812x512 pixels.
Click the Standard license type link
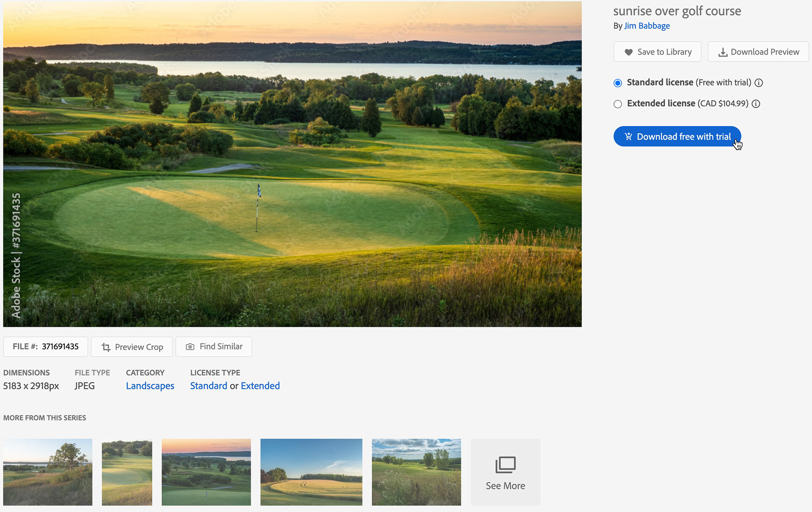coord(208,386)
